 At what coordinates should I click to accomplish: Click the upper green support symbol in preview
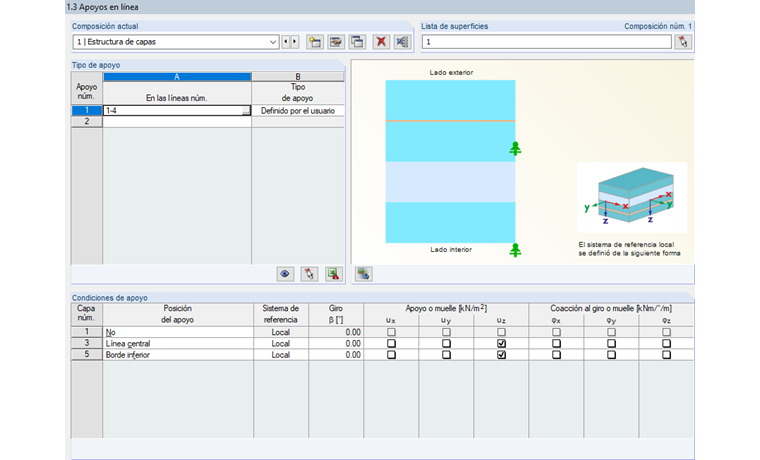[x=515, y=148]
